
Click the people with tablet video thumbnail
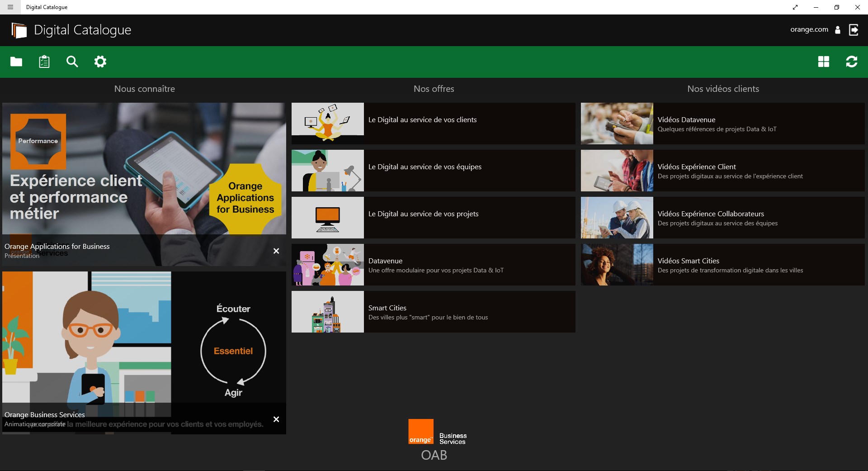coord(617,171)
